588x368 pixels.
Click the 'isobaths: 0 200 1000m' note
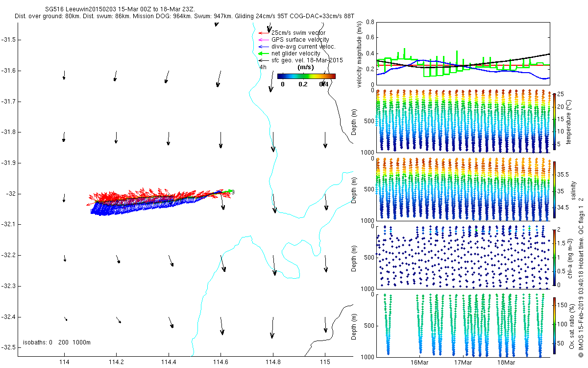57,342
